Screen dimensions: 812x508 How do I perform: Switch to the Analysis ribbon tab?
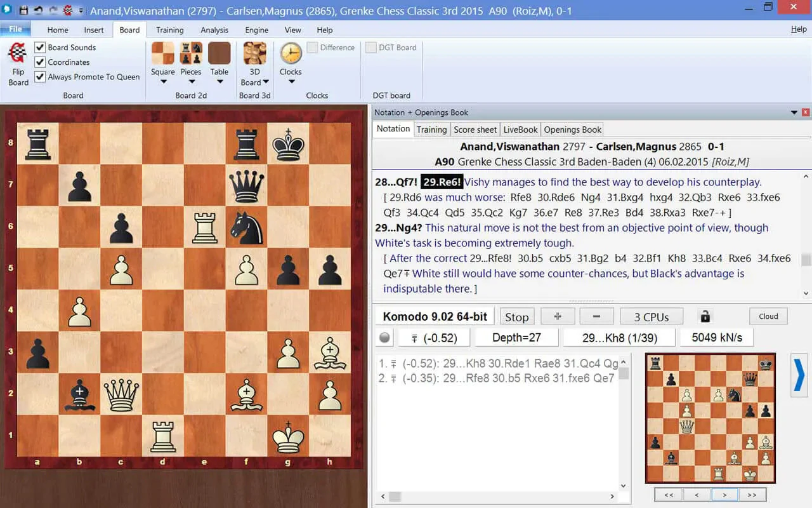(x=214, y=30)
